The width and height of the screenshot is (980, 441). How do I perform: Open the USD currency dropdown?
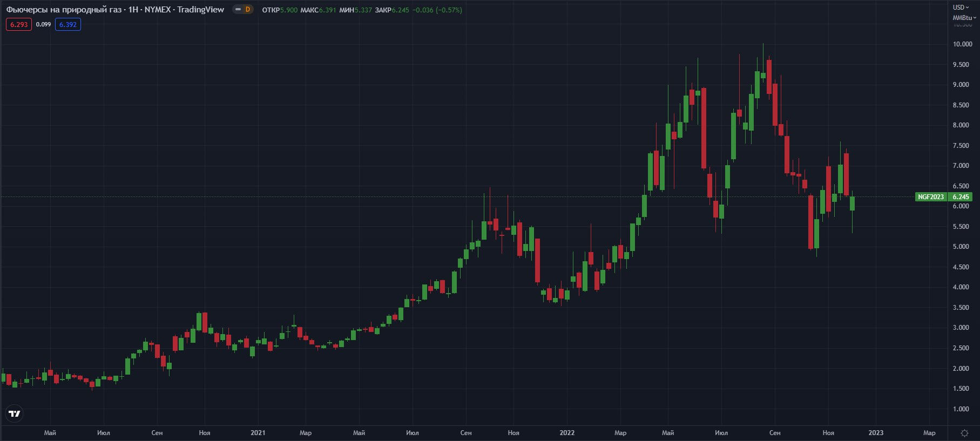click(962, 8)
